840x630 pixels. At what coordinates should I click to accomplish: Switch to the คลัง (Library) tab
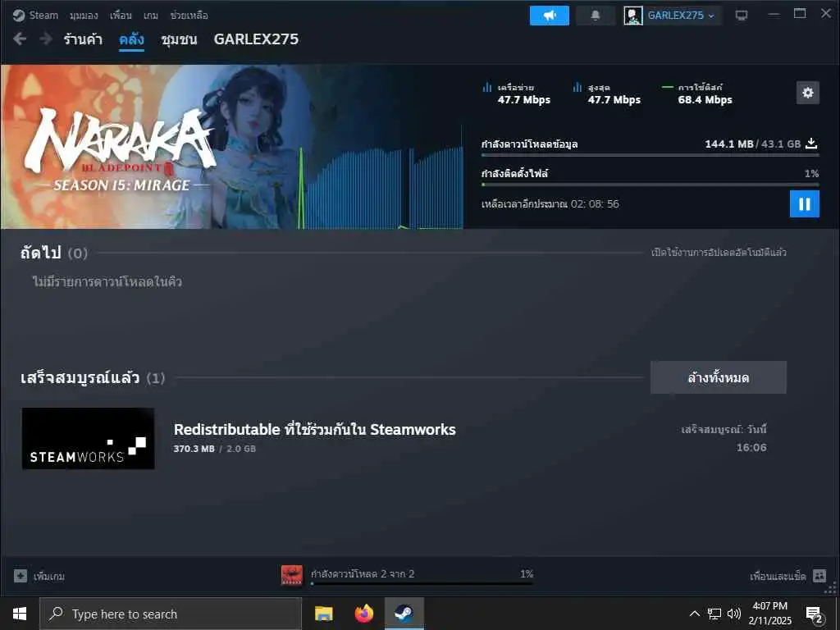[x=131, y=39]
